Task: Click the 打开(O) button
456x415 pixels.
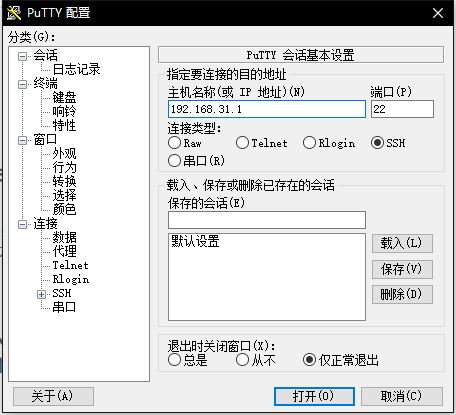Action: click(x=314, y=396)
